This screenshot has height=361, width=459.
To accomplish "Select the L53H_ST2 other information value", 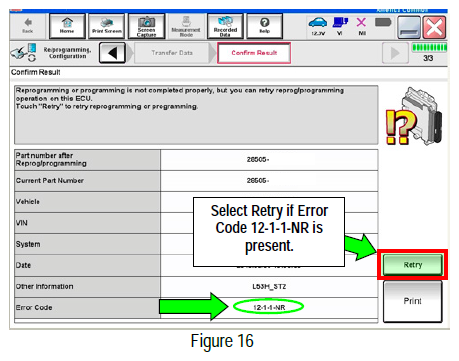I will click(269, 286).
